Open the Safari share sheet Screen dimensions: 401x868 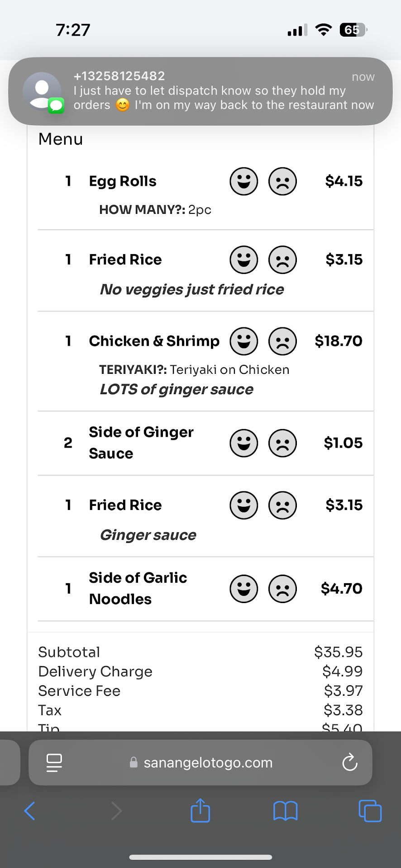coord(200,810)
